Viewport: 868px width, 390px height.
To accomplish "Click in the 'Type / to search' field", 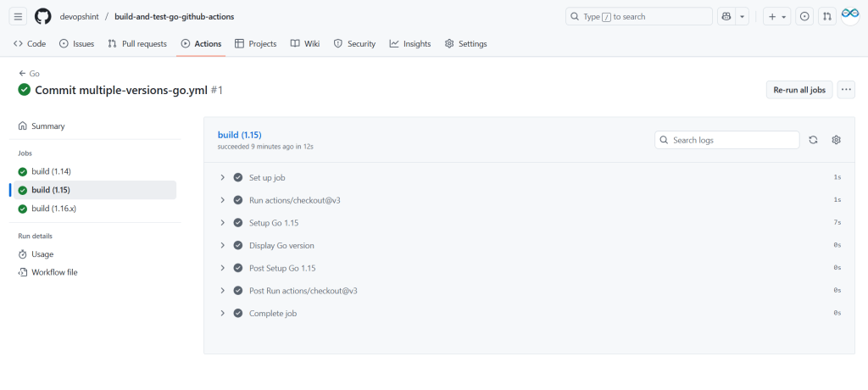I will (x=639, y=17).
